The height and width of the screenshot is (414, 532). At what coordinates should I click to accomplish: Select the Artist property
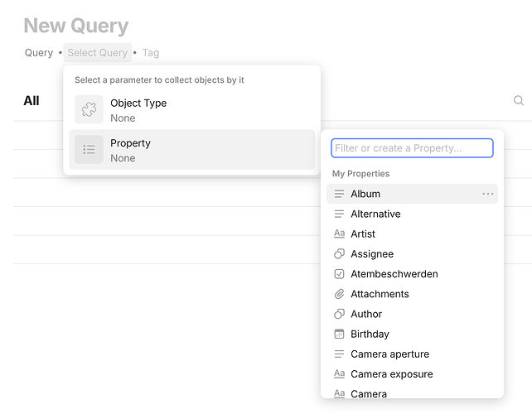(412, 234)
